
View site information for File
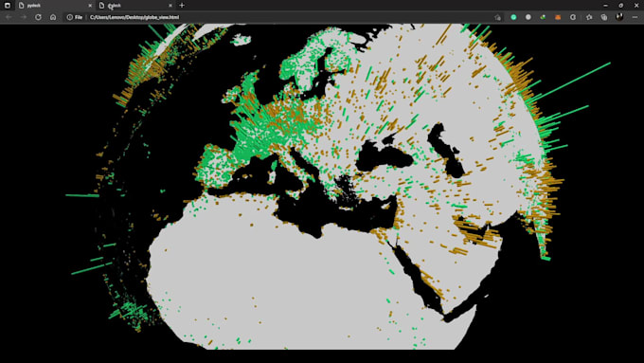(x=75, y=17)
